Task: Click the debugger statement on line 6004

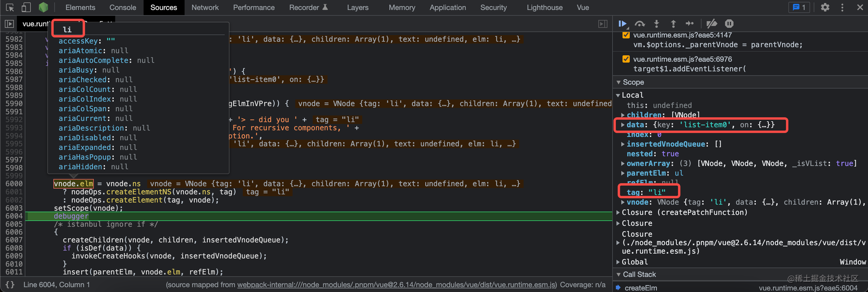Action: 71,216
